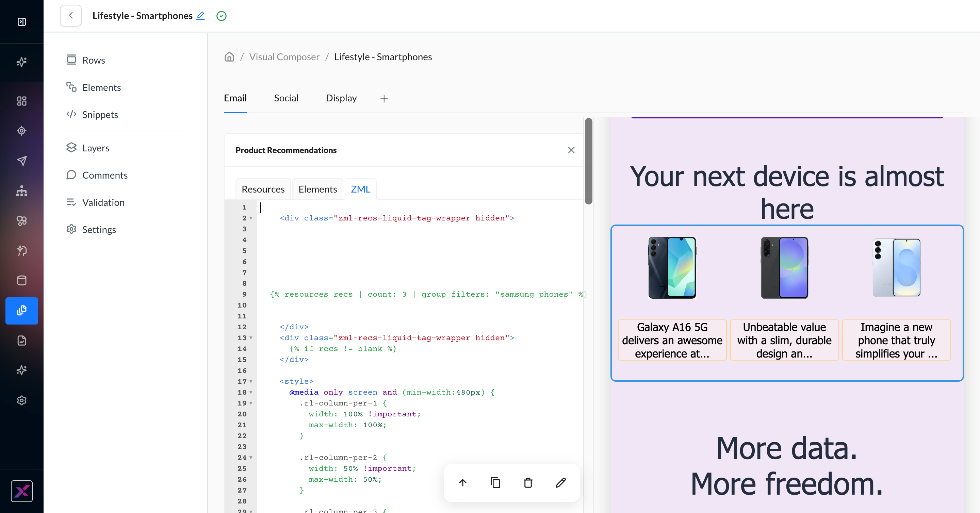
Task: Click the Galaxy A16 5G phone image
Action: [672, 268]
